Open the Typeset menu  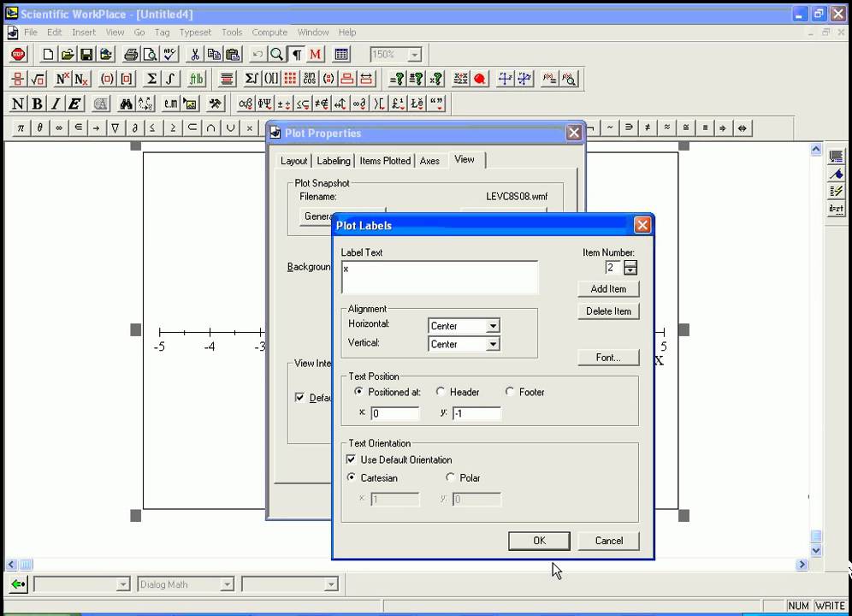(195, 32)
